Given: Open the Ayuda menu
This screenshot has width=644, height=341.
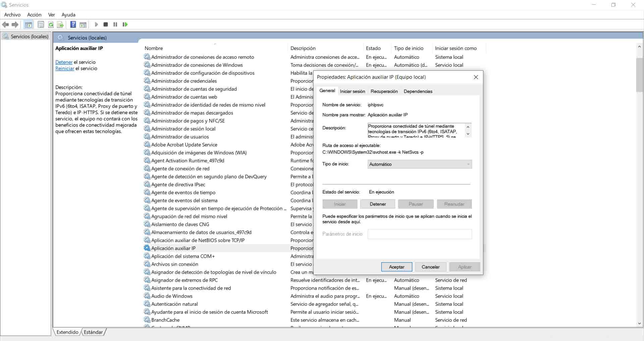Looking at the screenshot, I should point(68,15).
